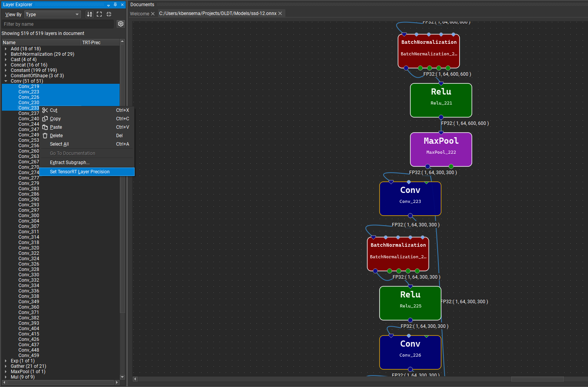The image size is (588, 387).
Task: Open the filter settings gear icon
Action: point(120,23)
